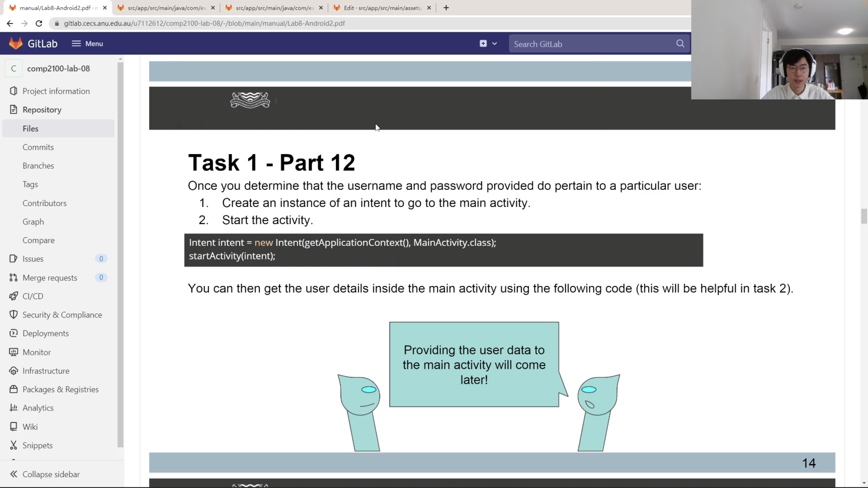Go to the Branches page
Image resolution: width=868 pixels, height=488 pixels.
tap(38, 166)
